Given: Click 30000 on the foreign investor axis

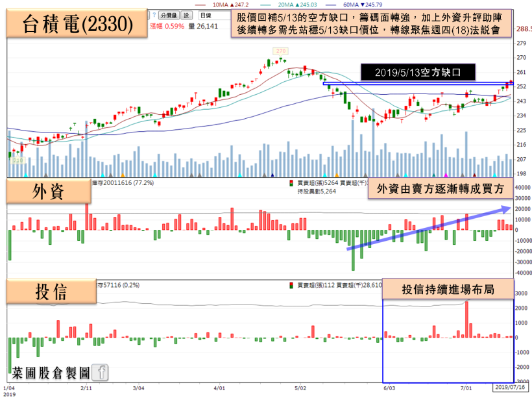Looking at the screenshot, I should (x=523, y=198).
